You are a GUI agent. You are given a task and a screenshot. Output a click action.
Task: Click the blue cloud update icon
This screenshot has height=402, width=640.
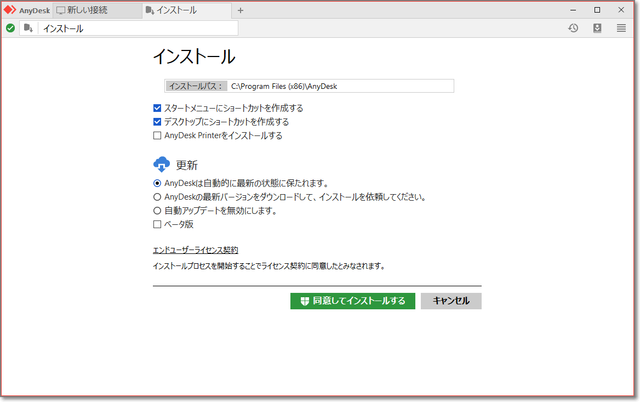[162, 165]
